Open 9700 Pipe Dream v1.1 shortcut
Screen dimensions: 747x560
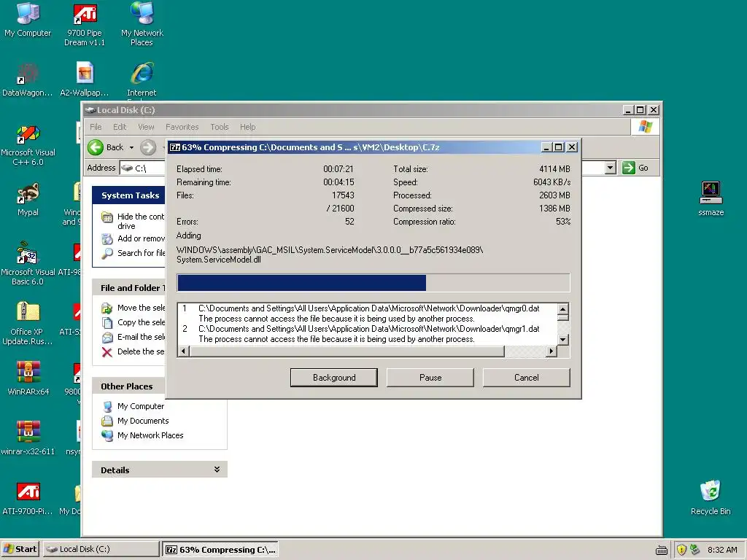pos(85,25)
